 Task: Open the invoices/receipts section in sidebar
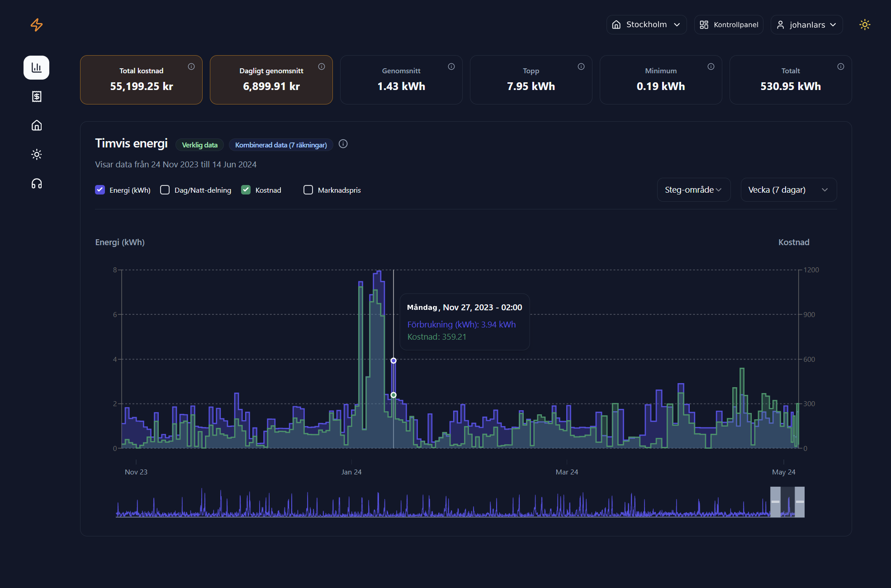click(36, 96)
